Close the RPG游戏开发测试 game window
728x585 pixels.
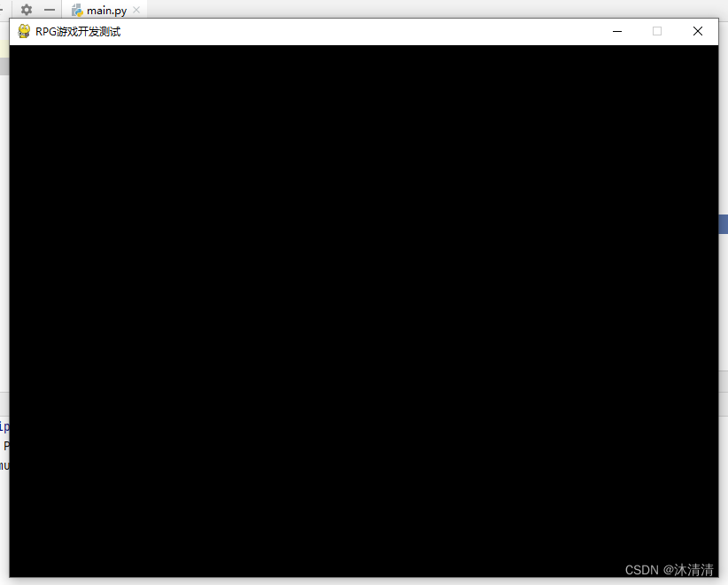tap(698, 31)
